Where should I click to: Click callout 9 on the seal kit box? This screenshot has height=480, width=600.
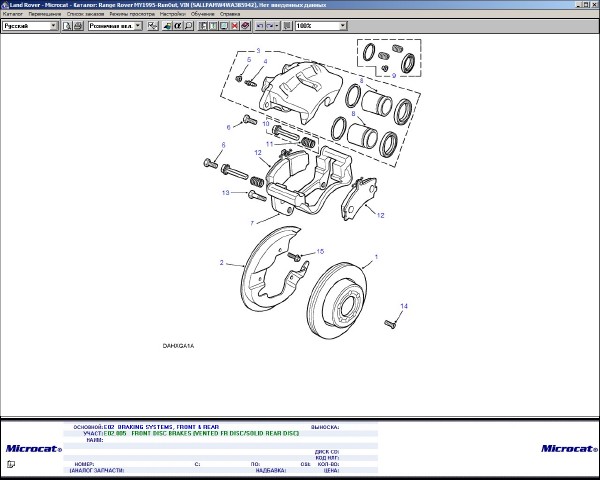[x=393, y=76]
